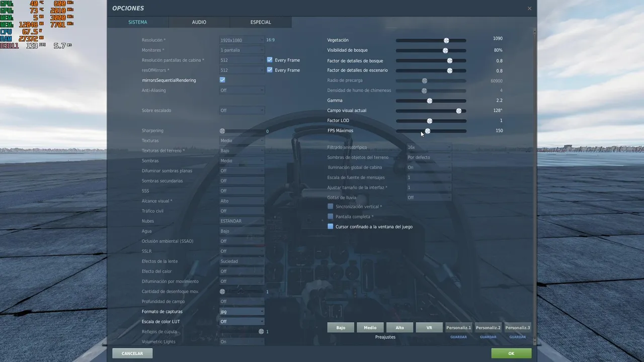This screenshot has height=362, width=644.
Task: Adjust the Factor de detalles de escenario slider
Action: tap(431, 70)
